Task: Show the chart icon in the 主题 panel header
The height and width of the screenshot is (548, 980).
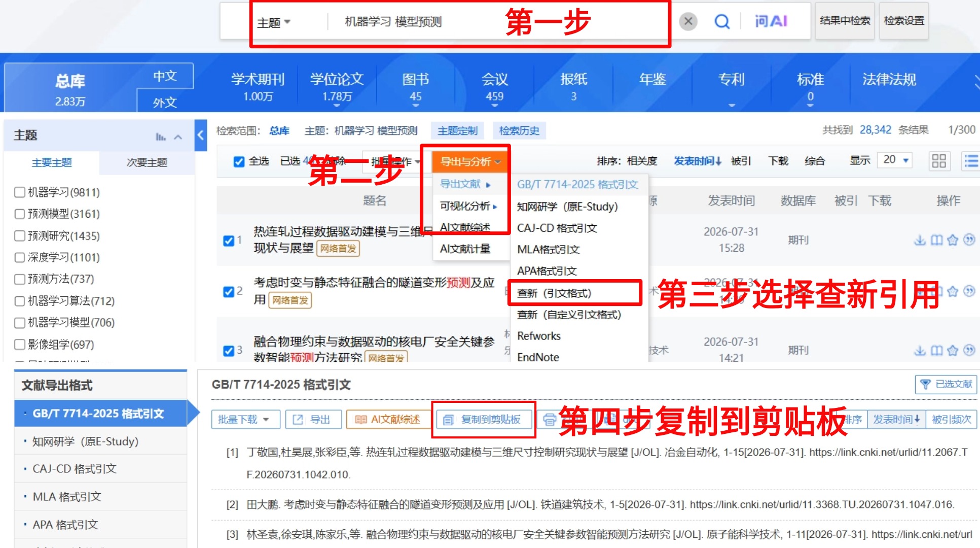Action: [x=161, y=136]
